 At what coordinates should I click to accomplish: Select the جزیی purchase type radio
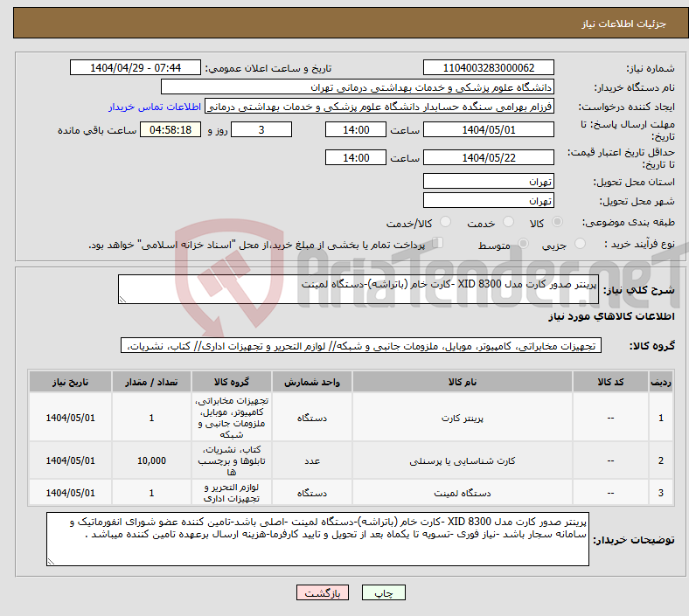click(x=580, y=244)
